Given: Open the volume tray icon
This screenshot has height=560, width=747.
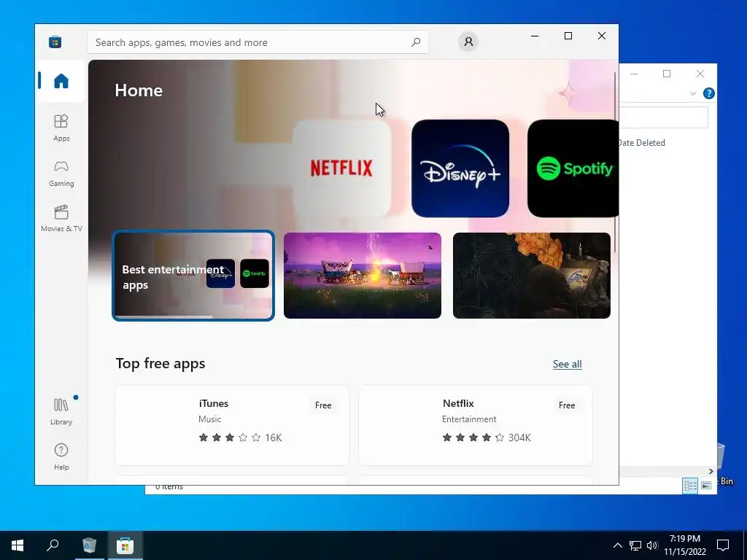Looking at the screenshot, I should tap(652, 545).
